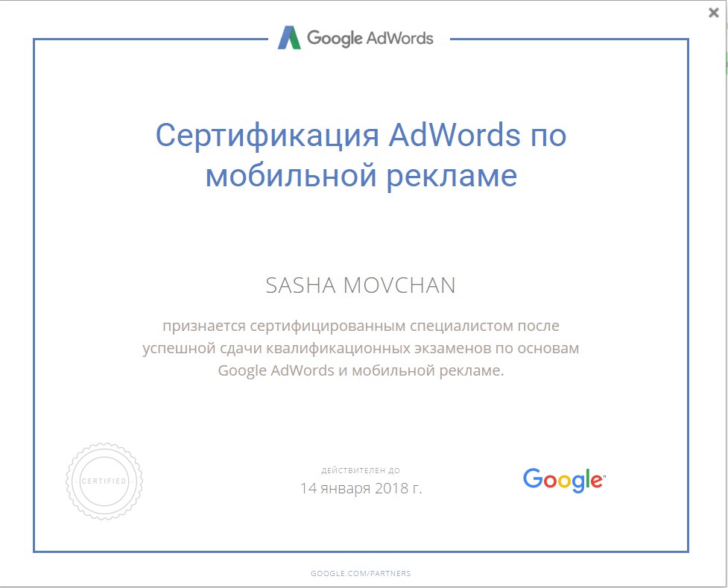This screenshot has height=588, width=728.
Task: Click the 'ДЕЙСТВИТЕЛЕН ДО' label
Action: click(361, 470)
